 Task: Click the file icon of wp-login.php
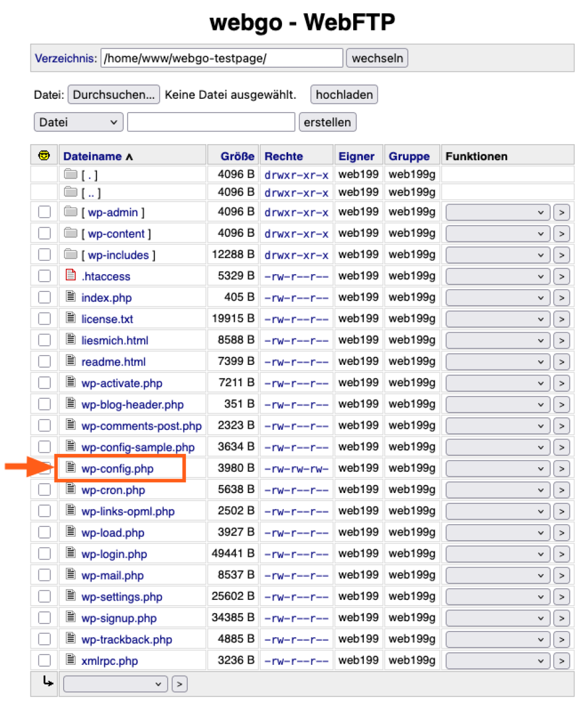71,552
